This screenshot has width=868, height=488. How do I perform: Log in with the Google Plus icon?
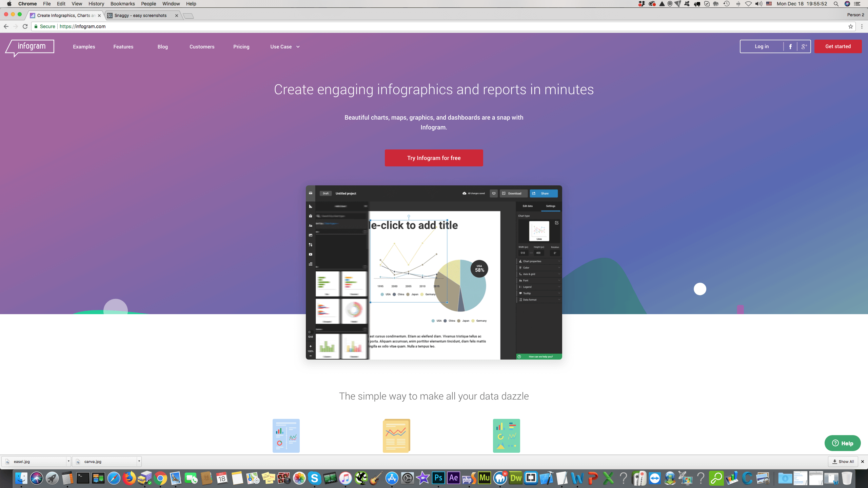tap(804, 47)
